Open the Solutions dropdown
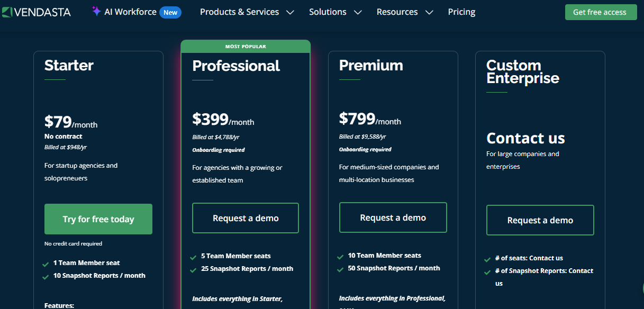 point(334,11)
